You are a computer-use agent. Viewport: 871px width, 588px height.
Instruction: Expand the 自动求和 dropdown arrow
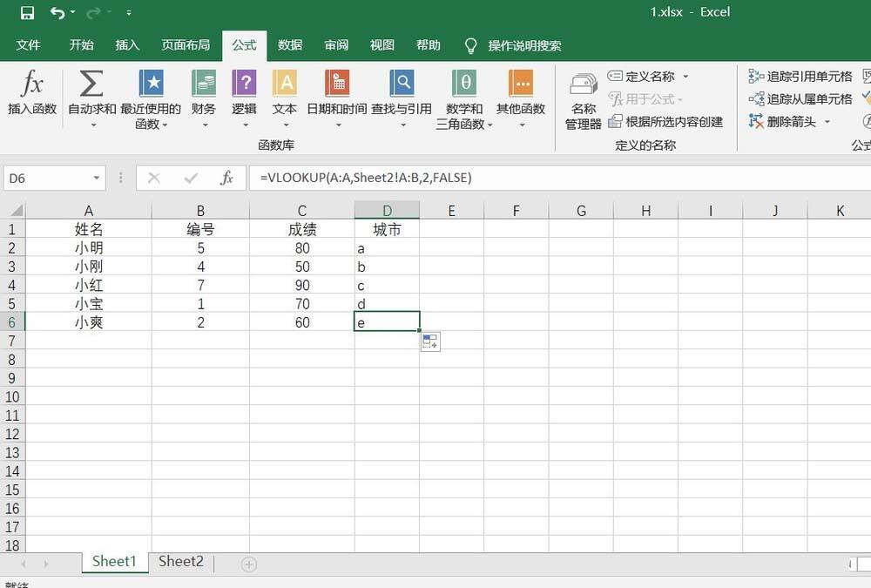tap(93, 125)
